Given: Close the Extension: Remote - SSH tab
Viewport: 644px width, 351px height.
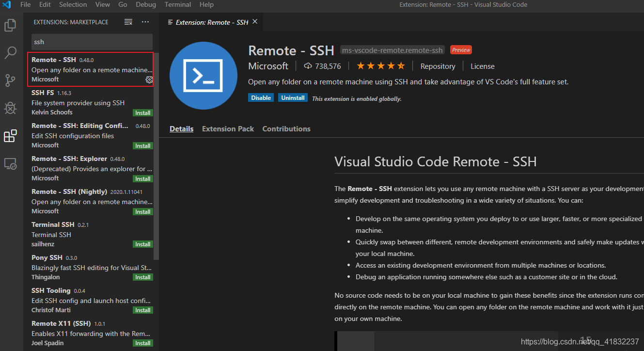Looking at the screenshot, I should (x=255, y=22).
